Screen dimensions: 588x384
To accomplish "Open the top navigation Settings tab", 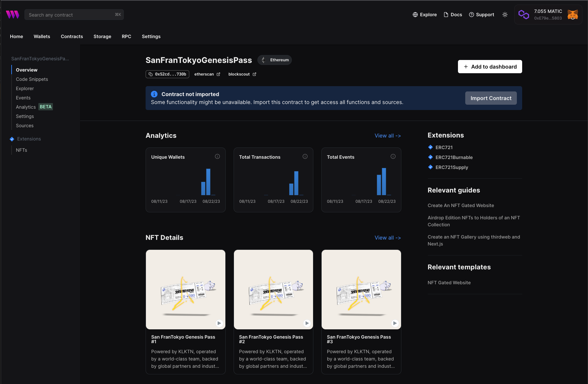I will pos(151,36).
